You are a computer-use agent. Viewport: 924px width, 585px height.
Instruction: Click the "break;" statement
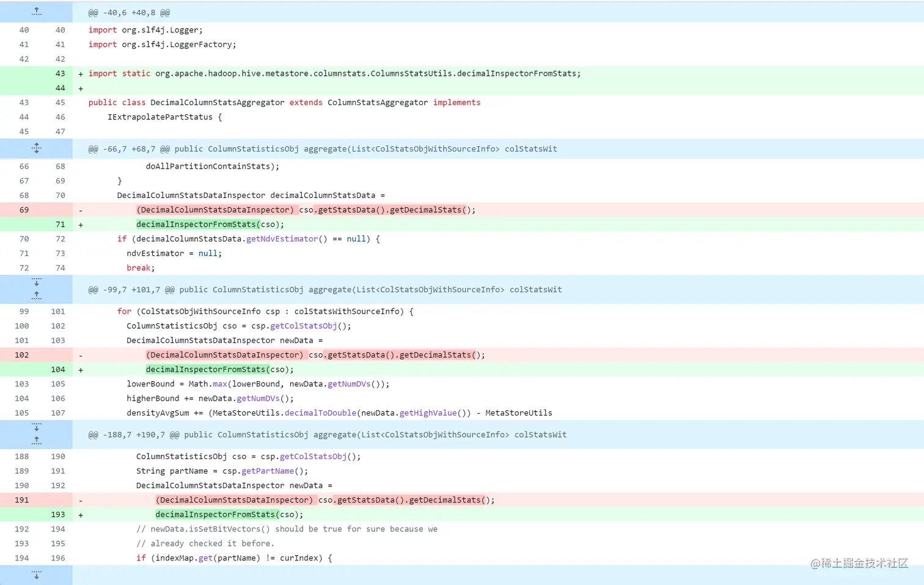141,268
